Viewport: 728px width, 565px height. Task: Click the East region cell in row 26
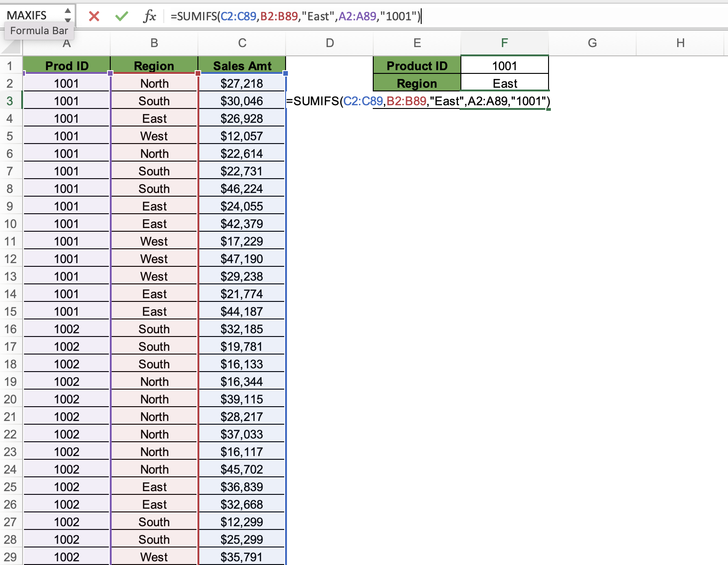point(154,505)
